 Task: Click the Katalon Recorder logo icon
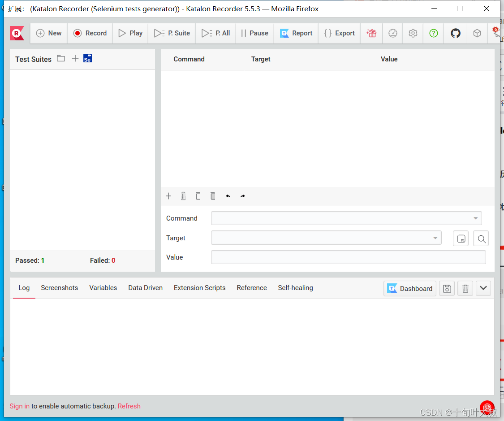[17, 33]
